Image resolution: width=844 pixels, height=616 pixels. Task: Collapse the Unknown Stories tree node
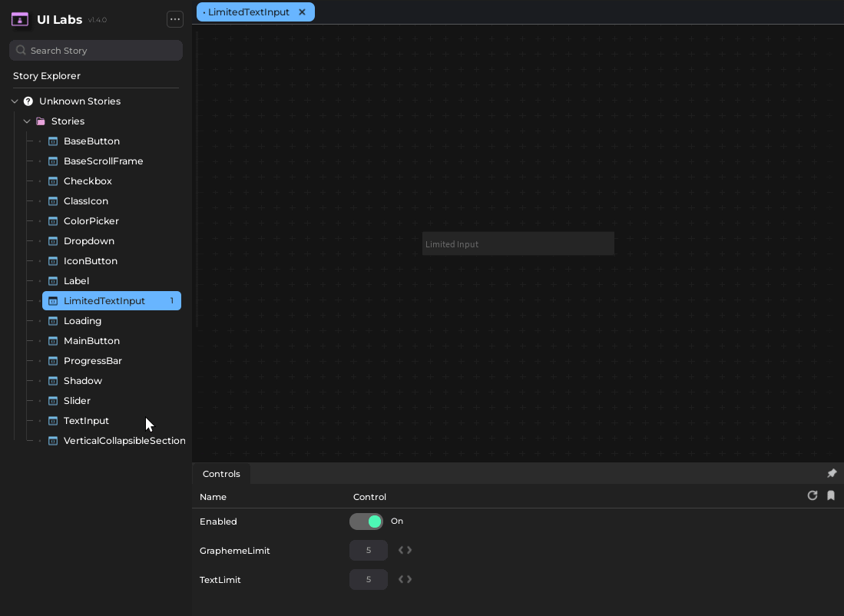pyautogui.click(x=15, y=101)
